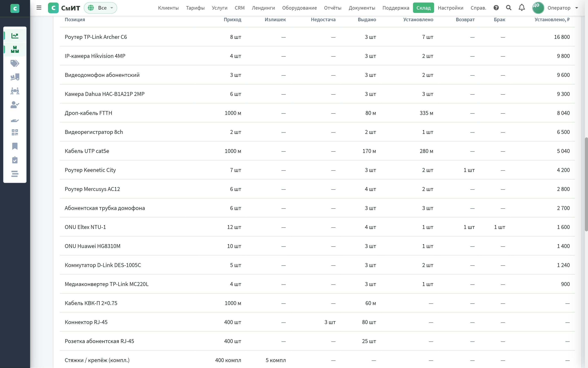Toggle the hamburger menu button

(39, 8)
